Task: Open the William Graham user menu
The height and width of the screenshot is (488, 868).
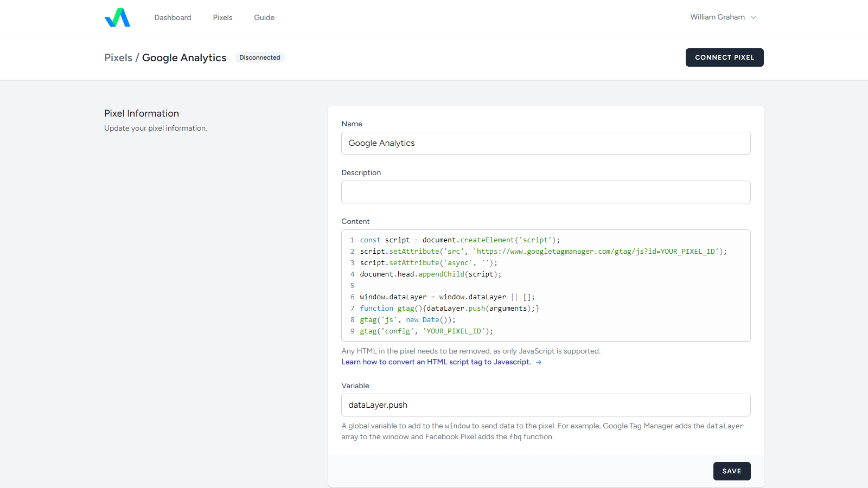Action: click(x=717, y=17)
